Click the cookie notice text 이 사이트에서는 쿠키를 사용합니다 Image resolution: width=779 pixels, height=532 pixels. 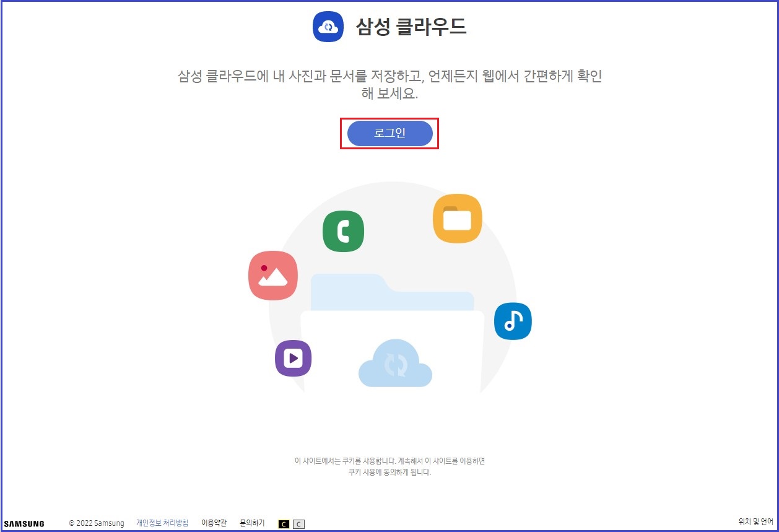344,461
